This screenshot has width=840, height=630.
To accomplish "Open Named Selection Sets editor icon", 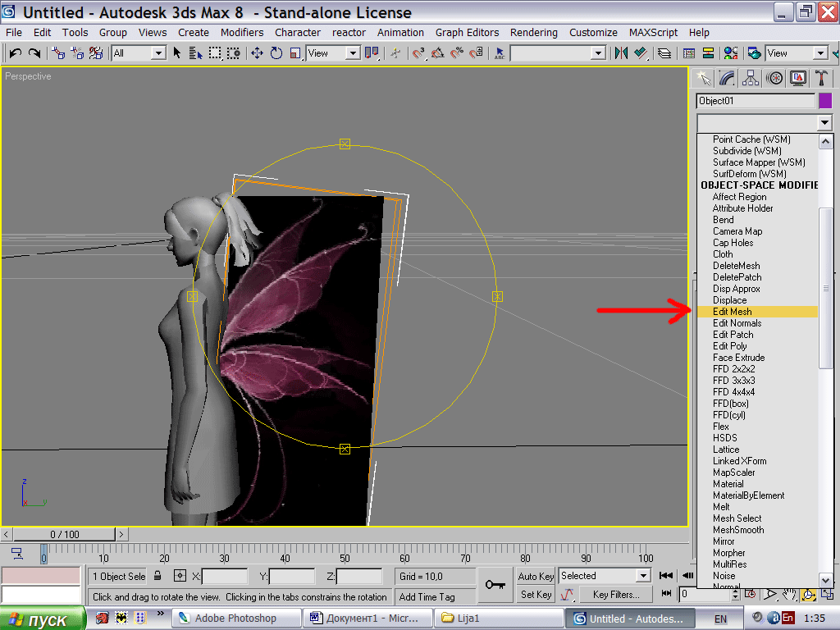I will (x=500, y=53).
